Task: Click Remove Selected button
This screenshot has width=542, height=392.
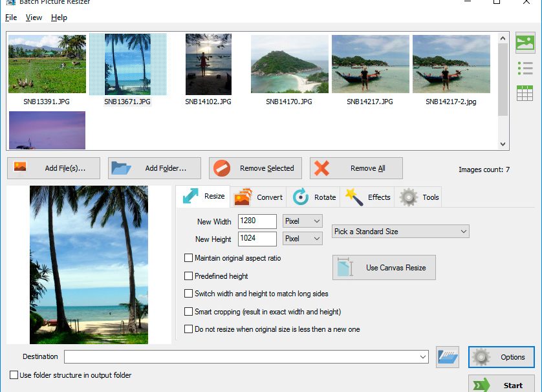Action: (x=255, y=168)
